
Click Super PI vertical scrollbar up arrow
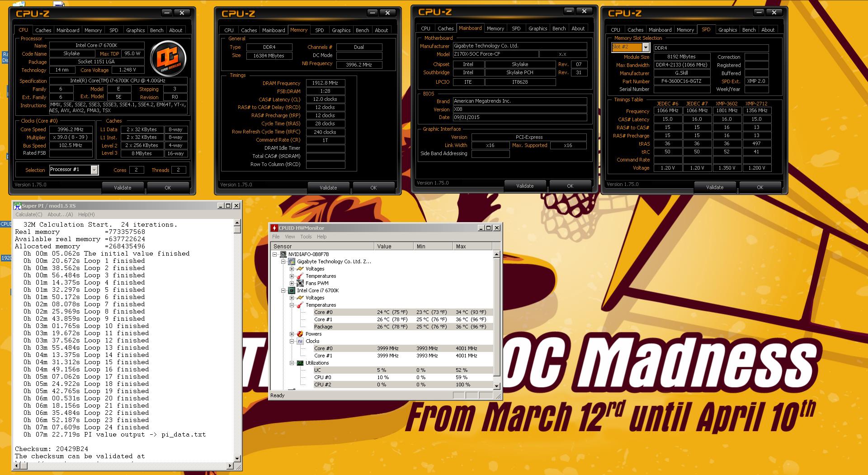tap(237, 223)
